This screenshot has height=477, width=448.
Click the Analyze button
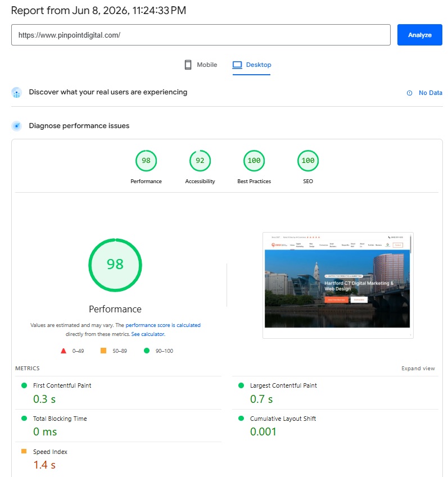(419, 35)
